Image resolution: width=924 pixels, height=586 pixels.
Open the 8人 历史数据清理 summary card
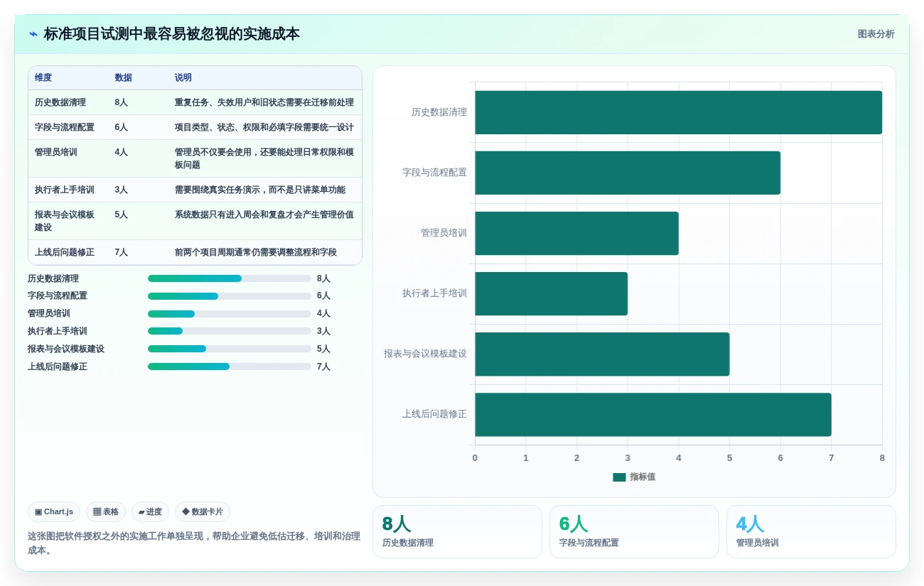(457, 531)
